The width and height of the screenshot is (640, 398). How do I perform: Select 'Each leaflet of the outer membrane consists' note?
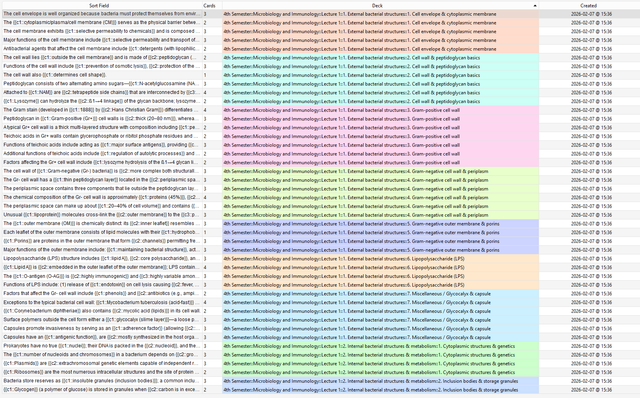point(320,232)
